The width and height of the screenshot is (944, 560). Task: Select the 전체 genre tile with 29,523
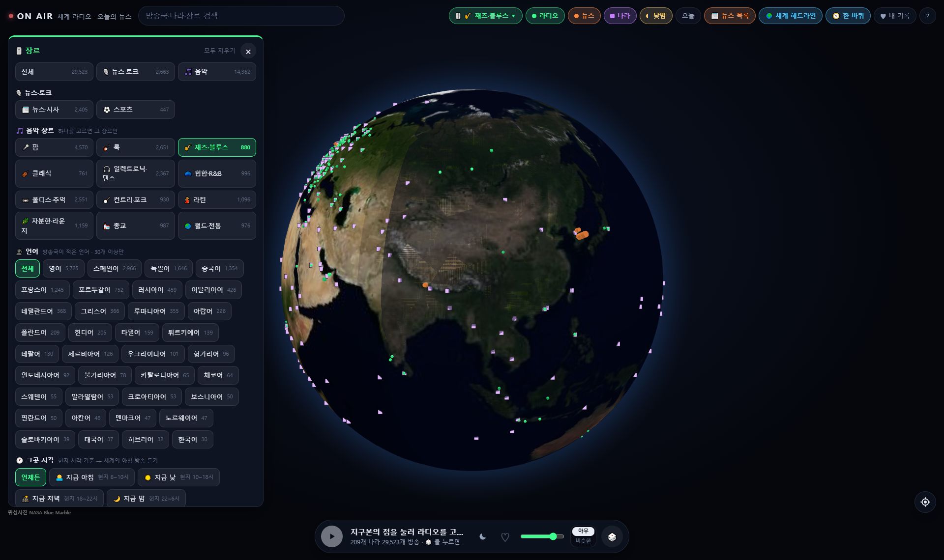click(54, 72)
